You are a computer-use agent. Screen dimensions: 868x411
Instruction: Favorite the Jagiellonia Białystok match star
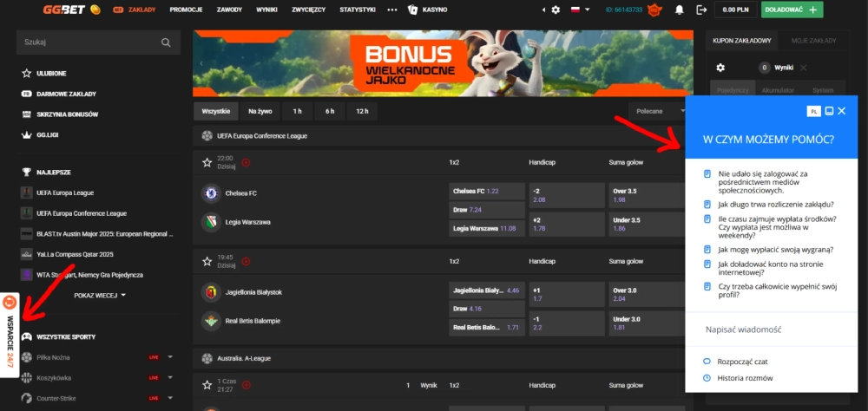[207, 261]
